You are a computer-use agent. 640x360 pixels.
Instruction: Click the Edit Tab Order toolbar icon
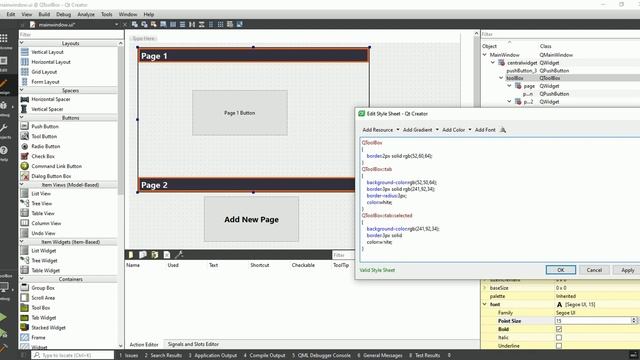163,24
